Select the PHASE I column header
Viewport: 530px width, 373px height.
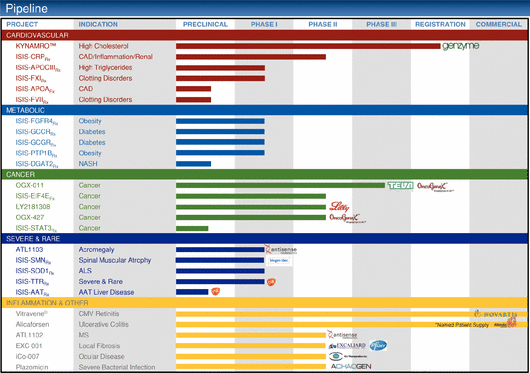coord(264,24)
